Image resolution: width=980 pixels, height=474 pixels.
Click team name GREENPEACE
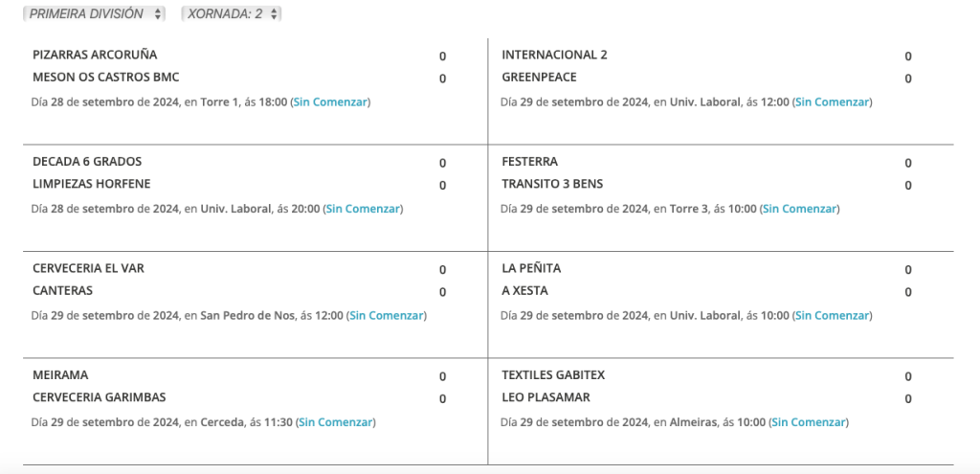coord(539,77)
